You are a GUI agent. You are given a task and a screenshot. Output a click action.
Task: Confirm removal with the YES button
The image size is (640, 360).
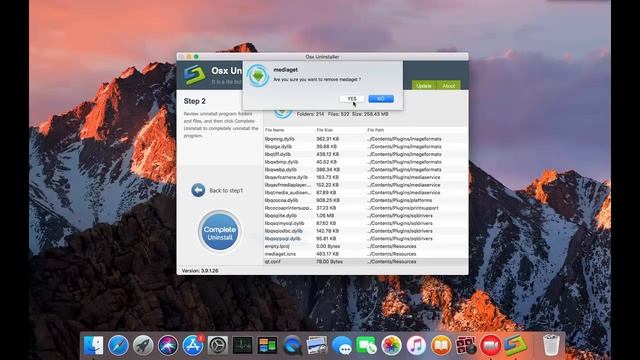352,99
